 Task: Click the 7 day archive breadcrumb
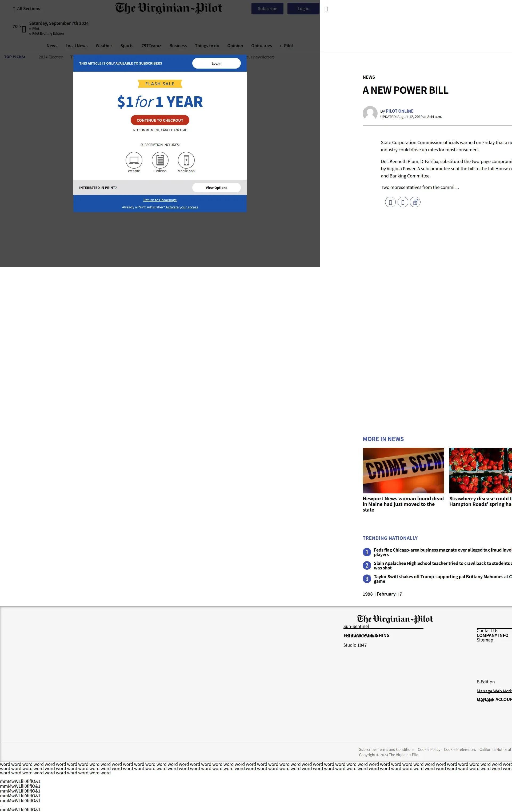click(x=401, y=594)
